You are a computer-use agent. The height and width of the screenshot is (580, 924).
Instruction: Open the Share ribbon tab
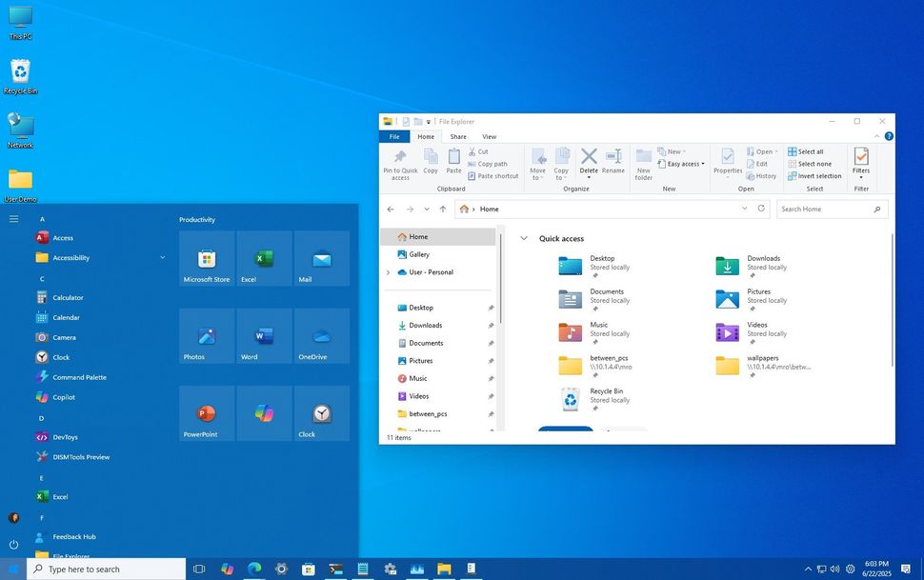click(x=458, y=136)
